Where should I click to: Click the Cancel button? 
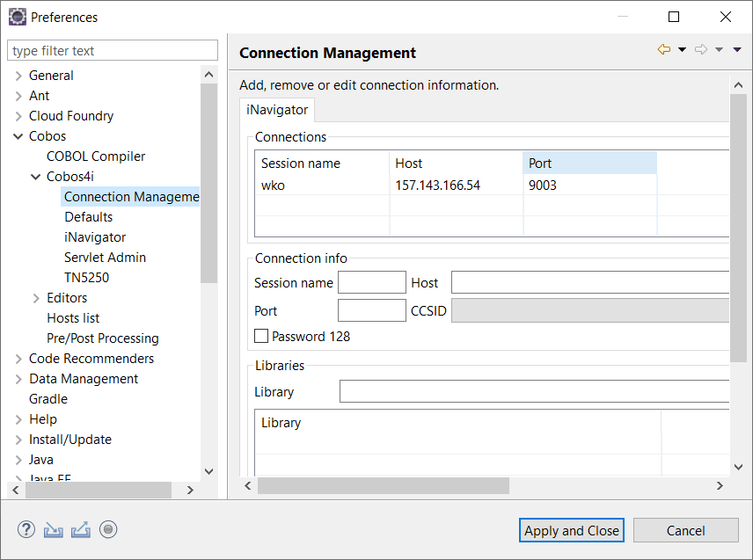[x=686, y=530]
